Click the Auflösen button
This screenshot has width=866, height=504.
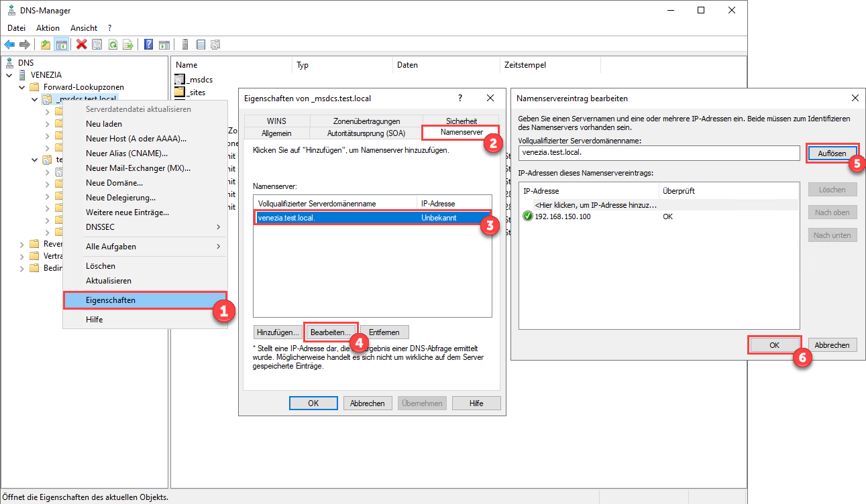(x=832, y=153)
